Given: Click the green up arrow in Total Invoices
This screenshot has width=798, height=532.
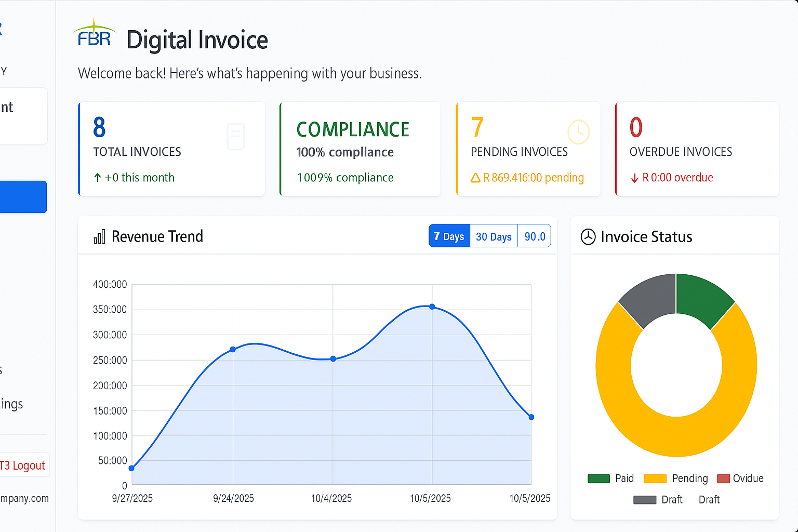Looking at the screenshot, I should pos(98,178).
